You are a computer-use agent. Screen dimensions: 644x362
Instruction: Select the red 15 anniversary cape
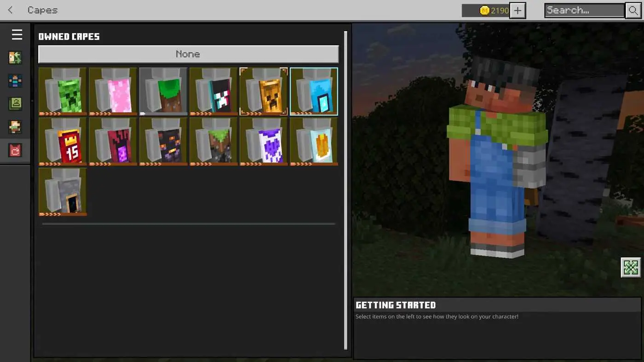[x=63, y=142]
